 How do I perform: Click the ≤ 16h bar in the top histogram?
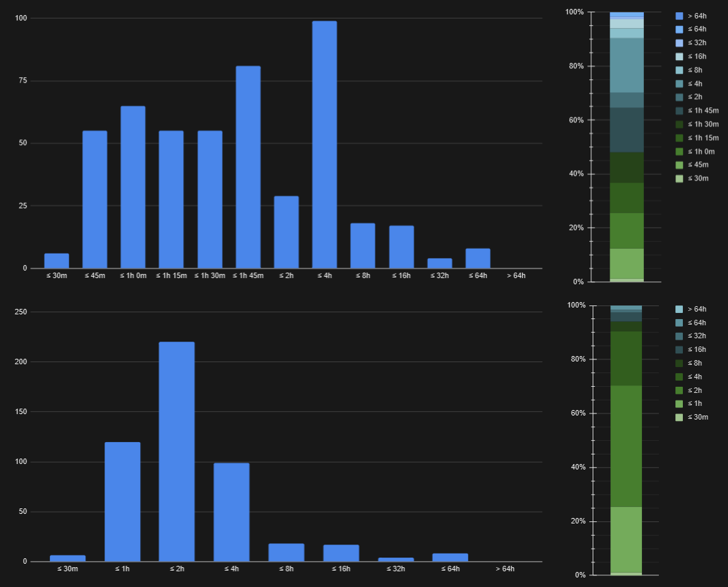(402, 247)
